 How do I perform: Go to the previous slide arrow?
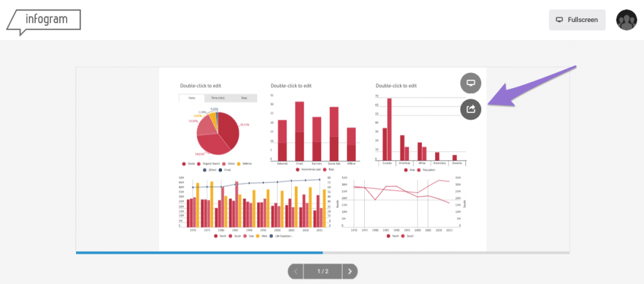click(x=296, y=271)
